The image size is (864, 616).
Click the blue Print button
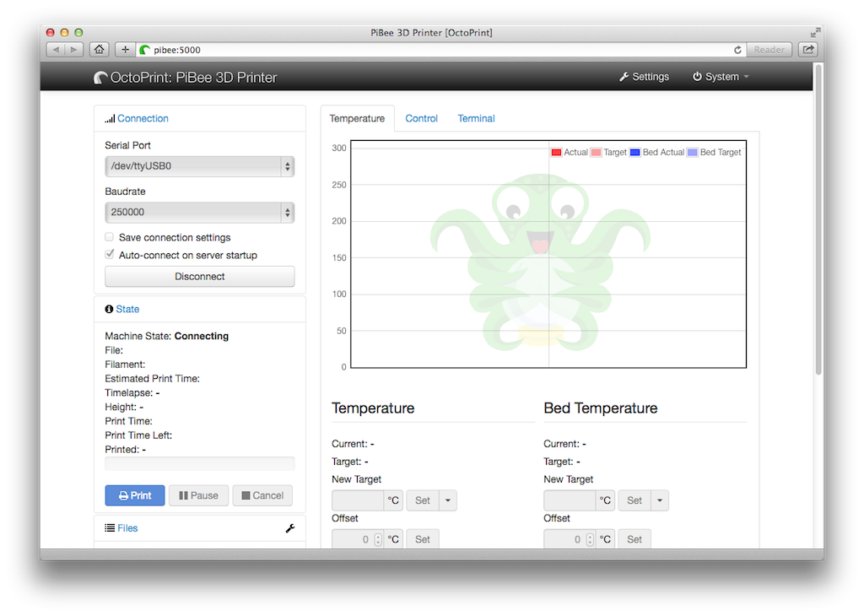pos(135,495)
